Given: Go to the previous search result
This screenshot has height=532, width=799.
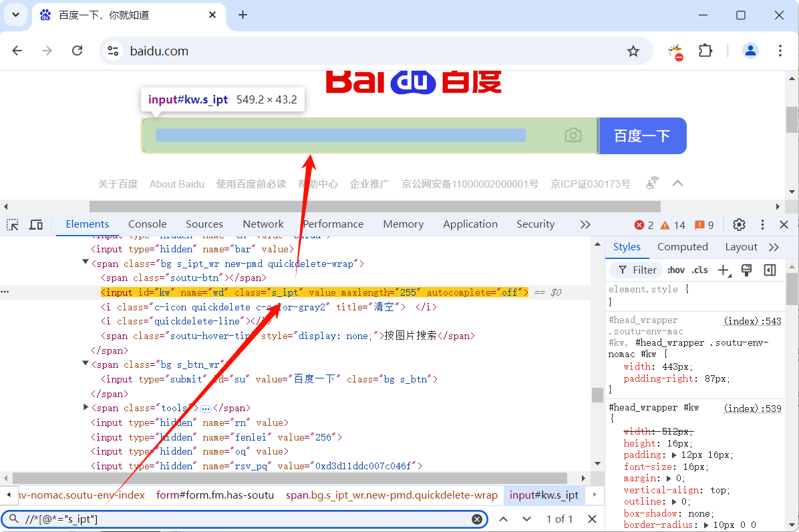Looking at the screenshot, I should [x=503, y=519].
